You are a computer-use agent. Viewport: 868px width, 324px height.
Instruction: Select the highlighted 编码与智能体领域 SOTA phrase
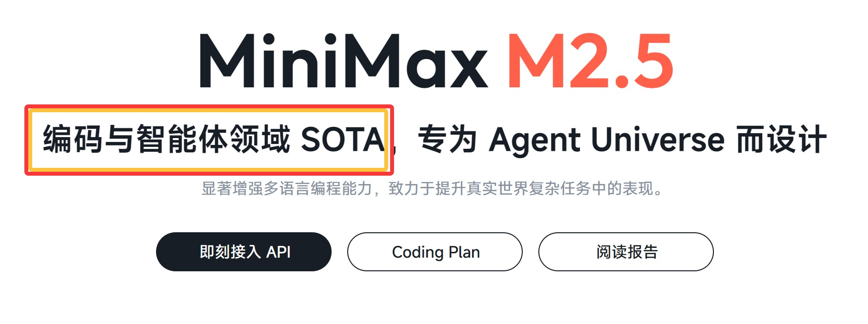click(x=215, y=140)
